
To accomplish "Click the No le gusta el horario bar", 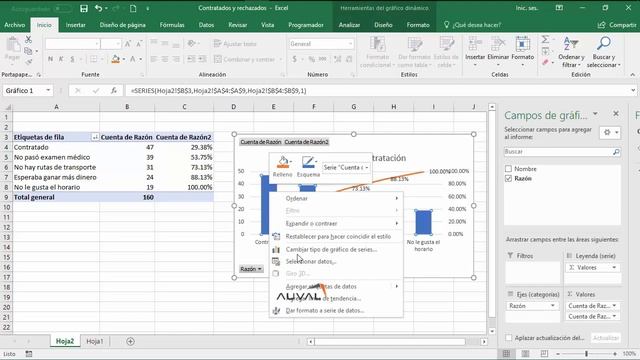I will click(x=423, y=222).
